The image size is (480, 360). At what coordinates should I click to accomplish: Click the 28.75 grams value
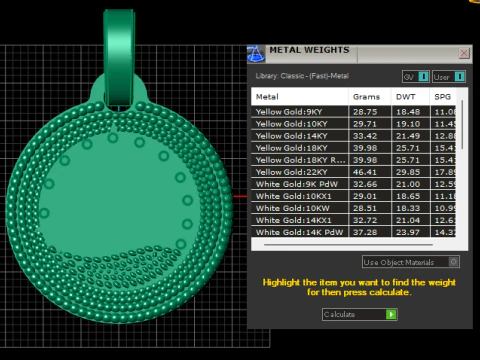pos(365,112)
